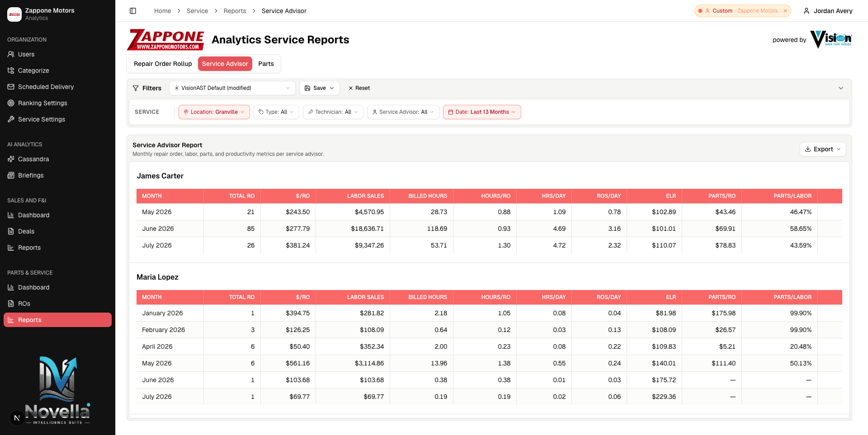Viewport: 868px width, 435px height.
Task: Go to Reports breadcrumb
Action: 235,11
